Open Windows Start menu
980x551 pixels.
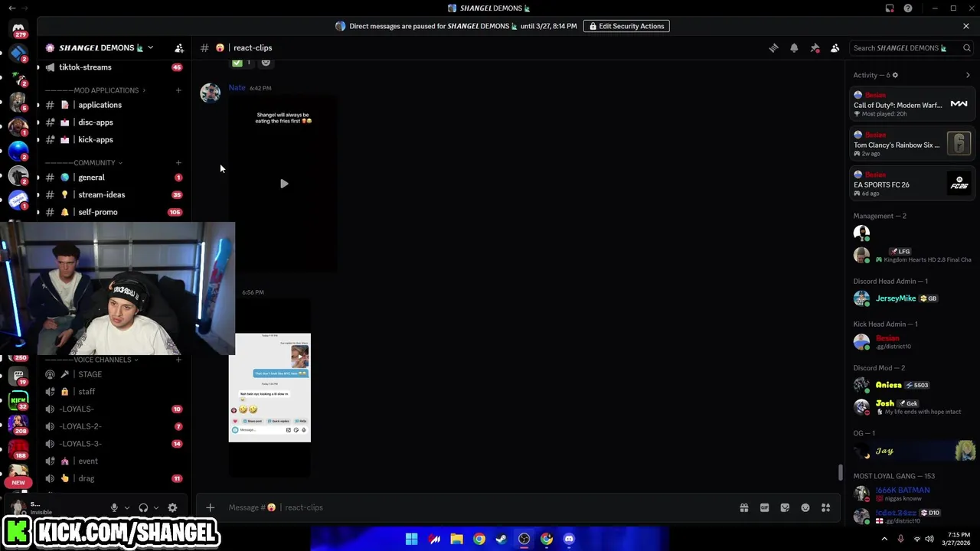click(x=412, y=539)
